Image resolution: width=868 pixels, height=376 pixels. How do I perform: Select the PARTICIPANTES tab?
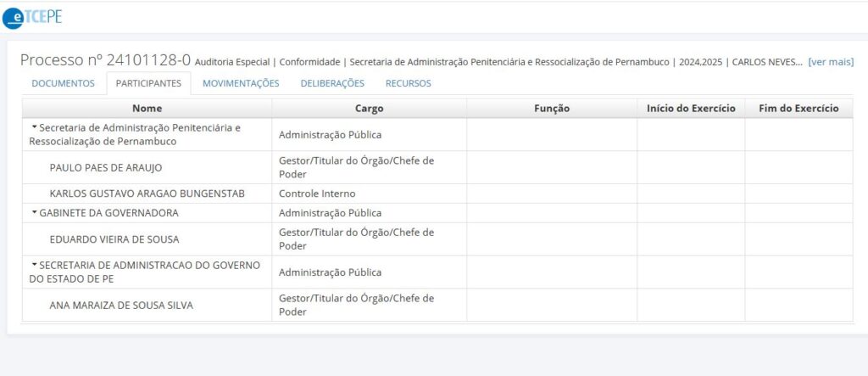148,84
